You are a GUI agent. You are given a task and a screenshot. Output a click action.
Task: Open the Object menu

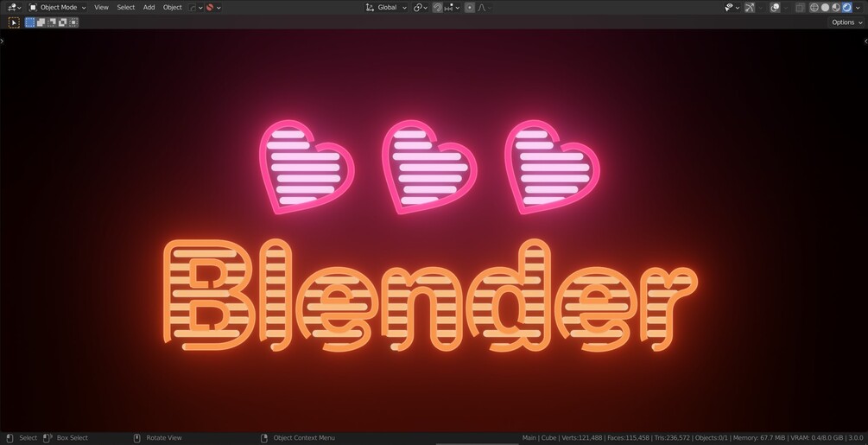pyautogui.click(x=172, y=7)
